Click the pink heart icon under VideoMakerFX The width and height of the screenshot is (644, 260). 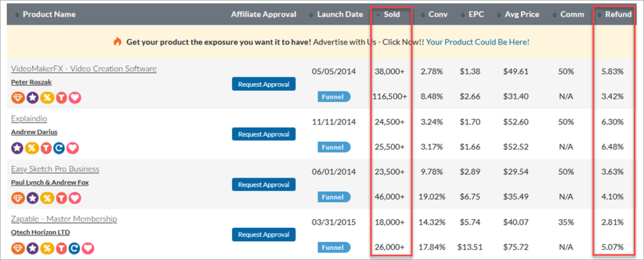coord(75,97)
